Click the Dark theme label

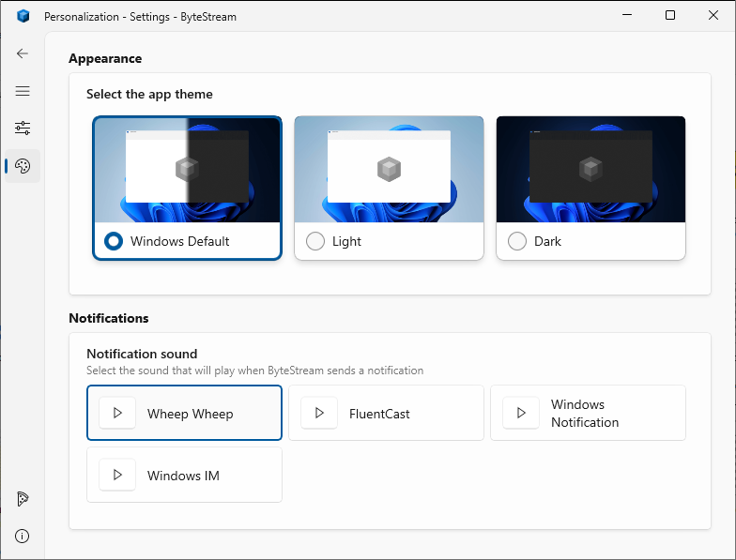pyautogui.click(x=547, y=241)
